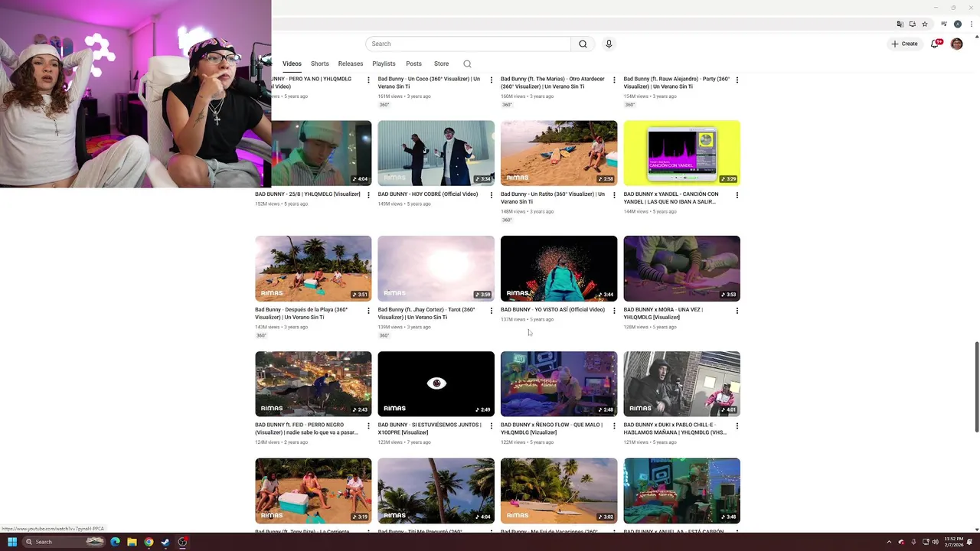Open the beach Un Ratito thumbnail (2:58)
The height and width of the screenshot is (551, 980).
(x=559, y=152)
